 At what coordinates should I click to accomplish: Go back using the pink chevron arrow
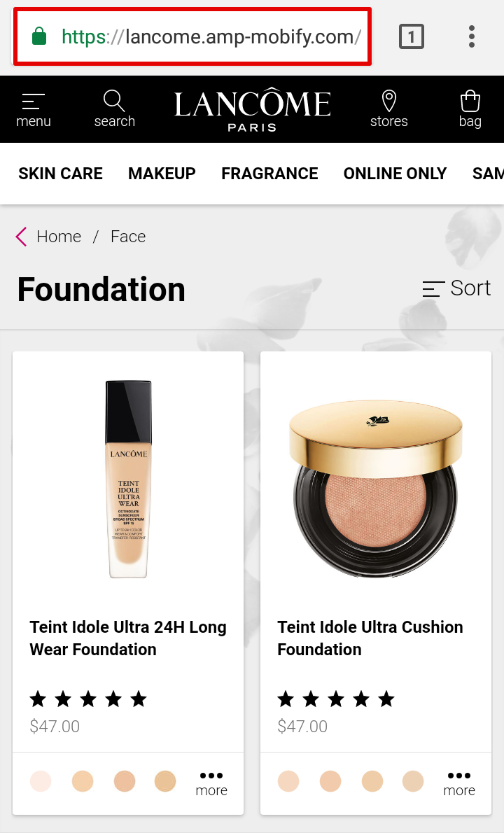[21, 237]
